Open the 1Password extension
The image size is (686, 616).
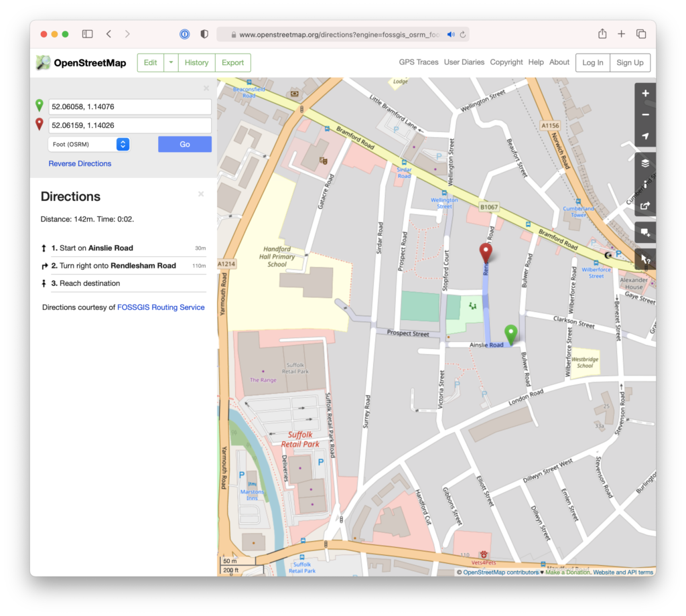[185, 34]
